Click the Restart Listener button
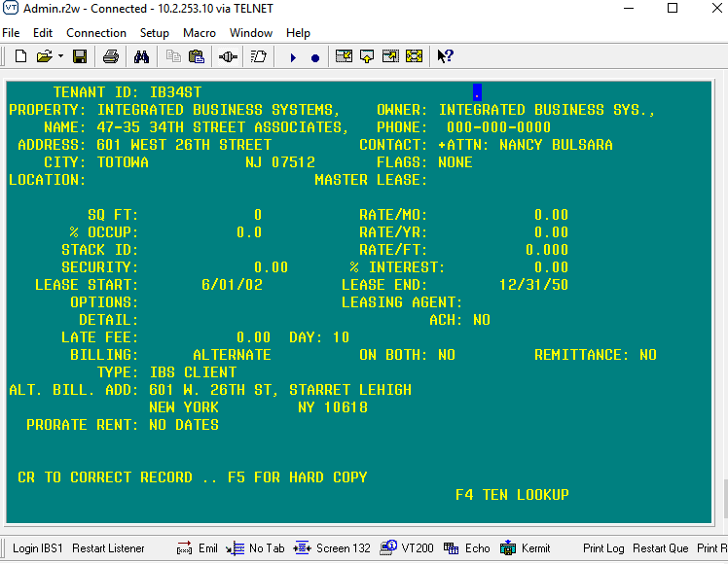The height and width of the screenshot is (564, 728). click(x=108, y=548)
